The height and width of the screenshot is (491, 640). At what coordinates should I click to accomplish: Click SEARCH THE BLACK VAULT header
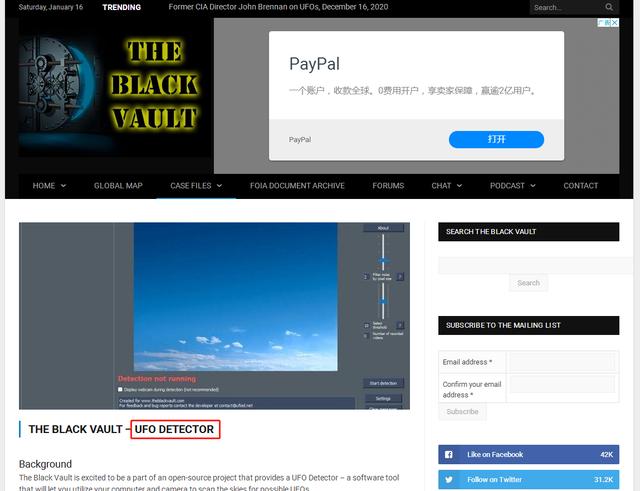(529, 232)
